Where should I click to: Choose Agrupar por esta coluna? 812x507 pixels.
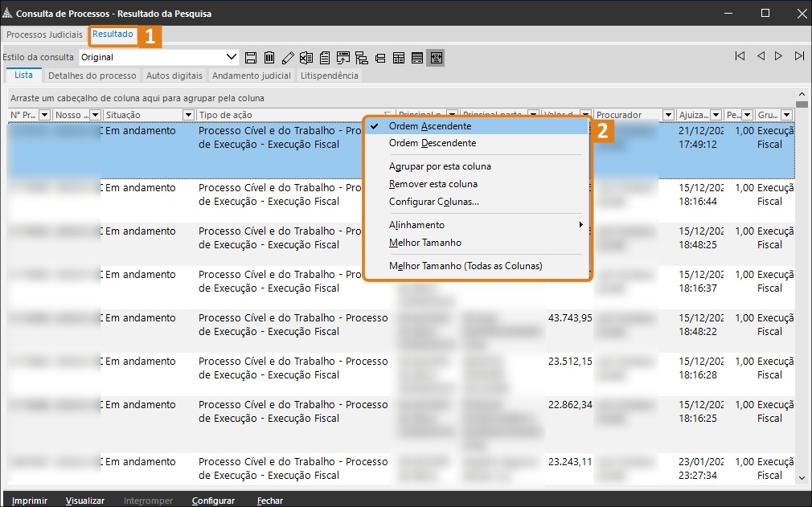(x=477, y=166)
